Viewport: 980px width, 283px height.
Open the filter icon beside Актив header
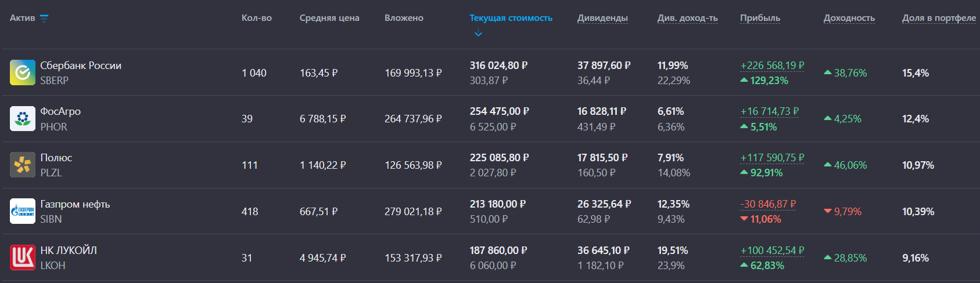pyautogui.click(x=44, y=18)
